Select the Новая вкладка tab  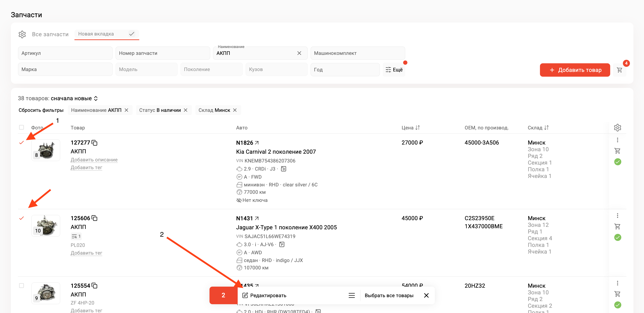click(96, 34)
